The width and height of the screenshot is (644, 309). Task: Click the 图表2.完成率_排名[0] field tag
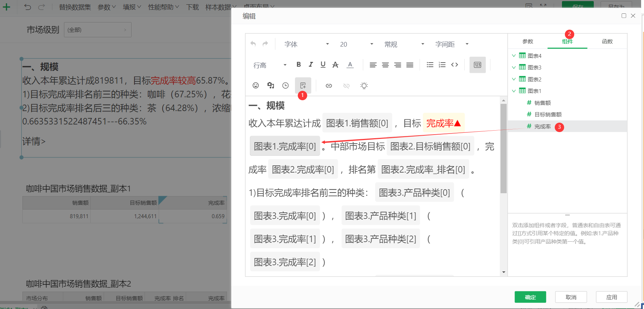pos(423,169)
